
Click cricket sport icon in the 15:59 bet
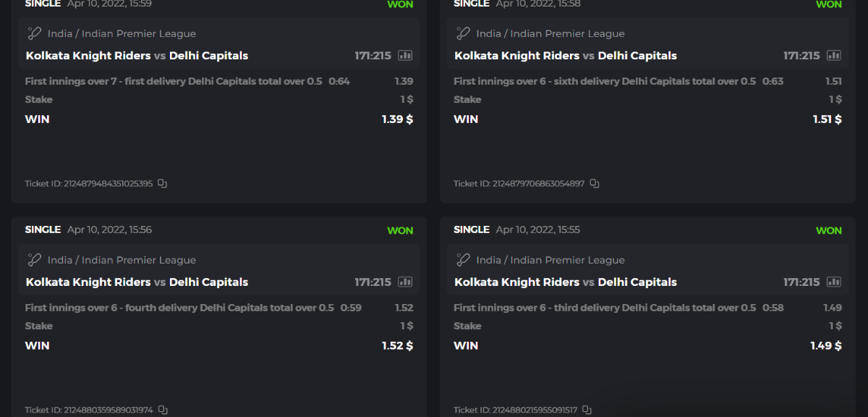pyautogui.click(x=34, y=33)
